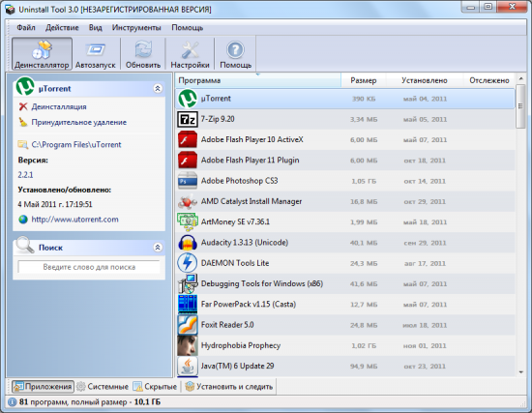Click the Adobe Photoshop CS3 icon

(x=188, y=181)
